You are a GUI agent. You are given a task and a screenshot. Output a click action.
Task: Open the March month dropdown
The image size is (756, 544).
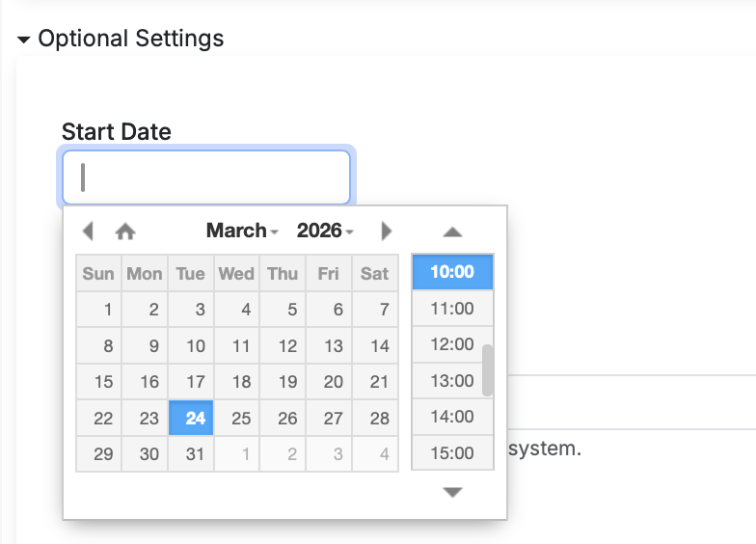[242, 231]
